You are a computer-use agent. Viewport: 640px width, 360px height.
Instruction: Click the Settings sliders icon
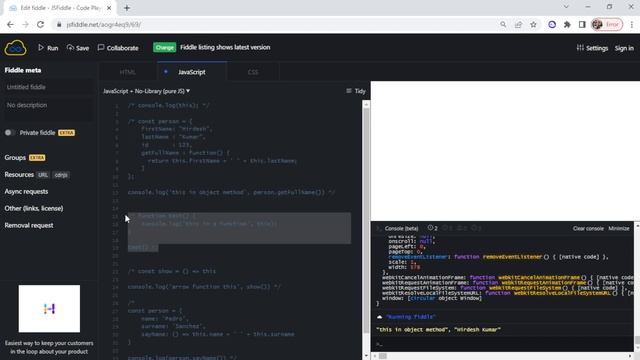coord(580,48)
